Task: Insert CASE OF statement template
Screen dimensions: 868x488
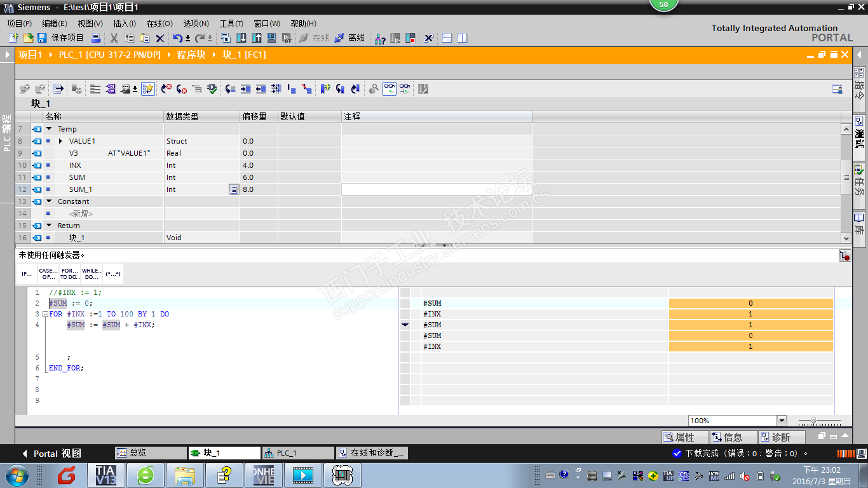Action: 48,274
